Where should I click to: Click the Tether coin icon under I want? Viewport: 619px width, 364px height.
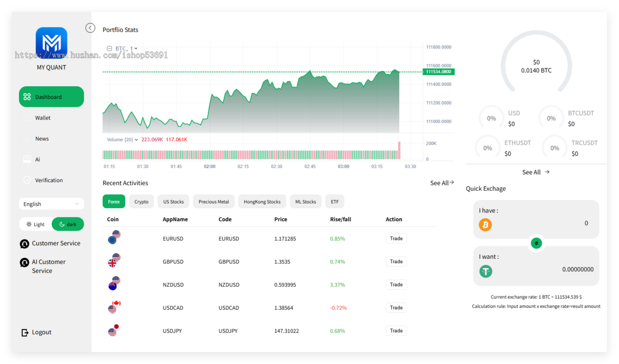tap(485, 271)
